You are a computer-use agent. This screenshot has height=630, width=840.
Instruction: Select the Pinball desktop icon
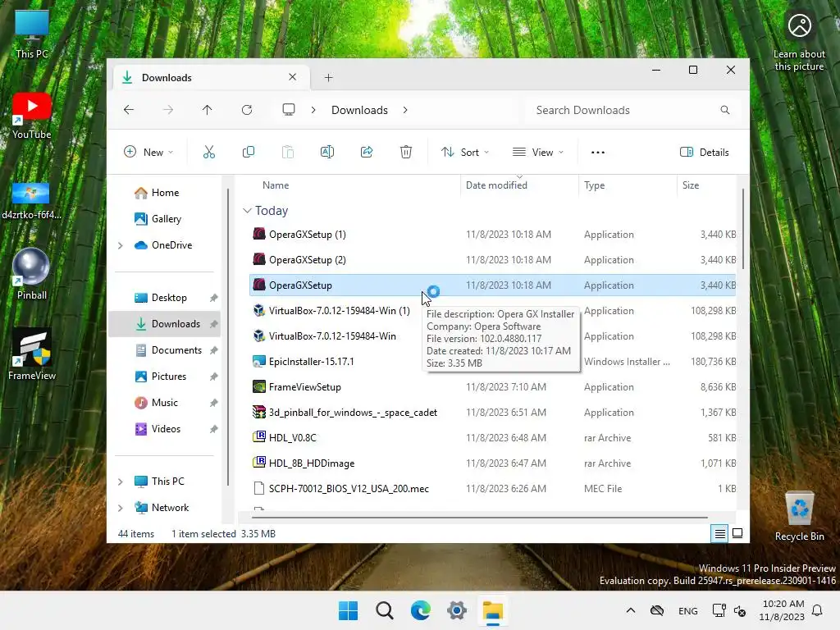(x=32, y=274)
